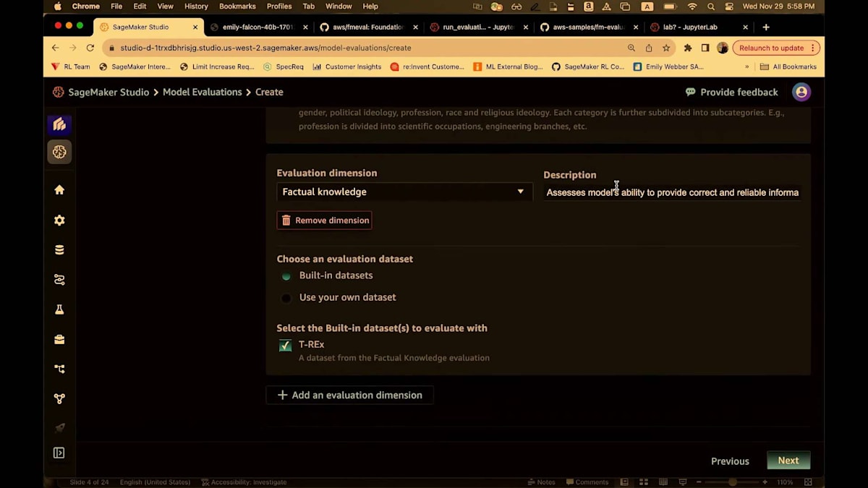
Task: Select the Use your own dataset radio button
Action: tap(286, 298)
